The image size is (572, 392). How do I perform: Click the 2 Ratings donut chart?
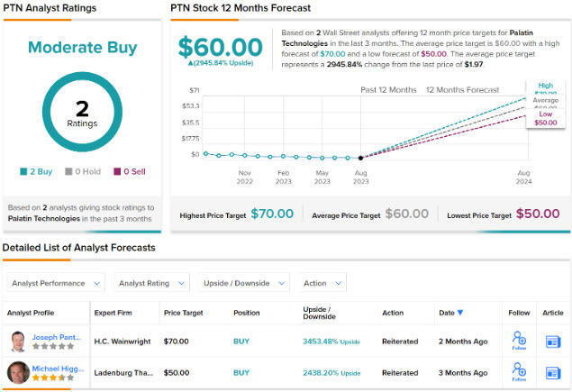tap(82, 112)
